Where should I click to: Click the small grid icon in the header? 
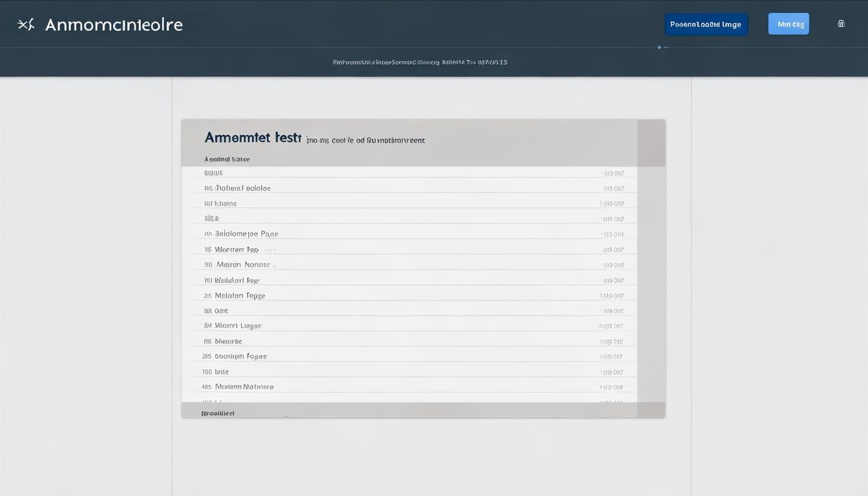pyautogui.click(x=841, y=24)
